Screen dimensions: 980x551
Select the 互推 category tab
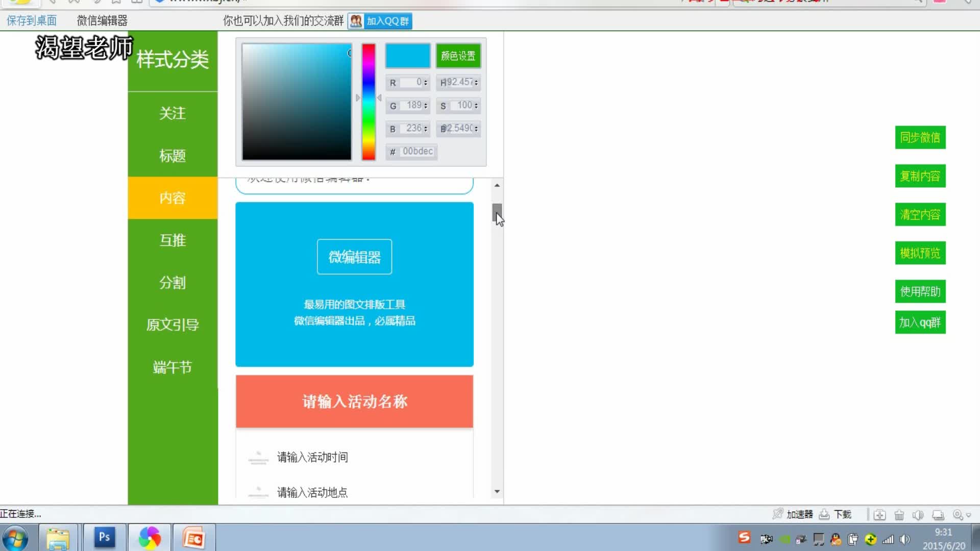173,240
